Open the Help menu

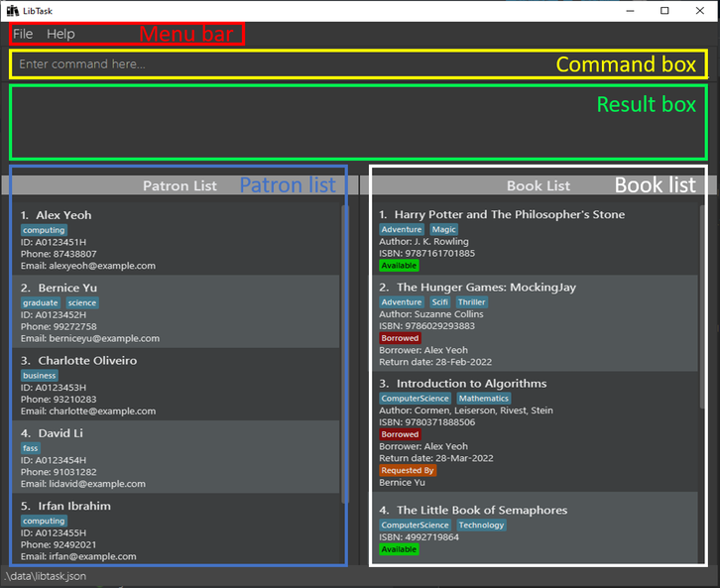click(x=60, y=34)
